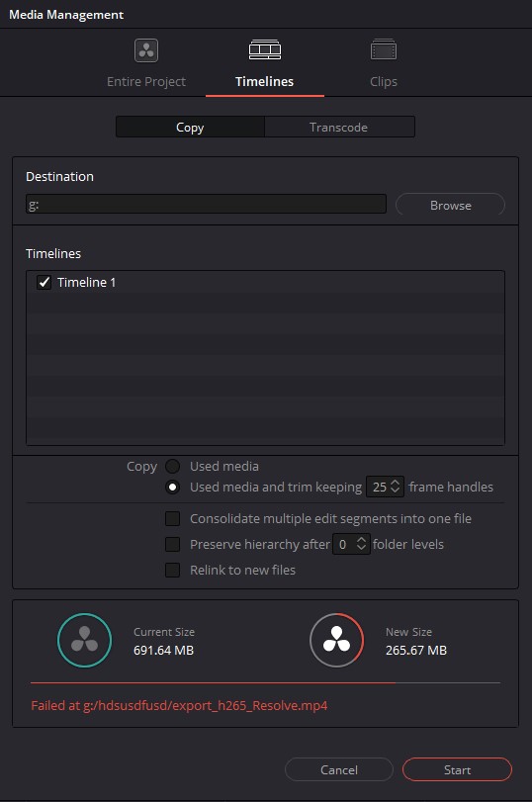This screenshot has height=802, width=532.
Task: Click the New Size red circle icon
Action: tap(336, 640)
